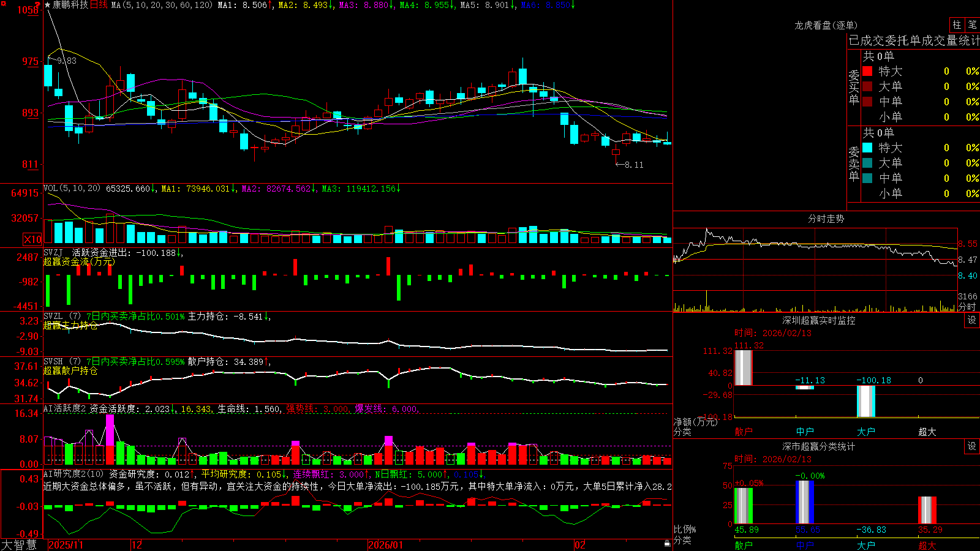
Task: Toggle the X10 volume scale marker
Action: 32,239
